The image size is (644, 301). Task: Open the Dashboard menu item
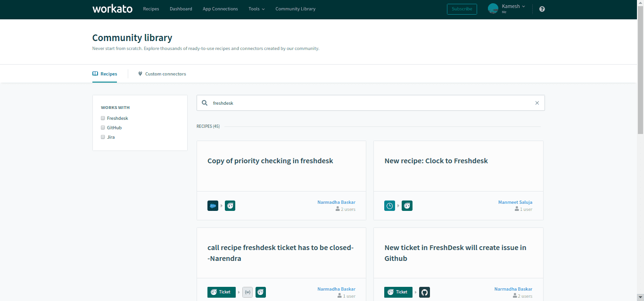pyautogui.click(x=181, y=8)
